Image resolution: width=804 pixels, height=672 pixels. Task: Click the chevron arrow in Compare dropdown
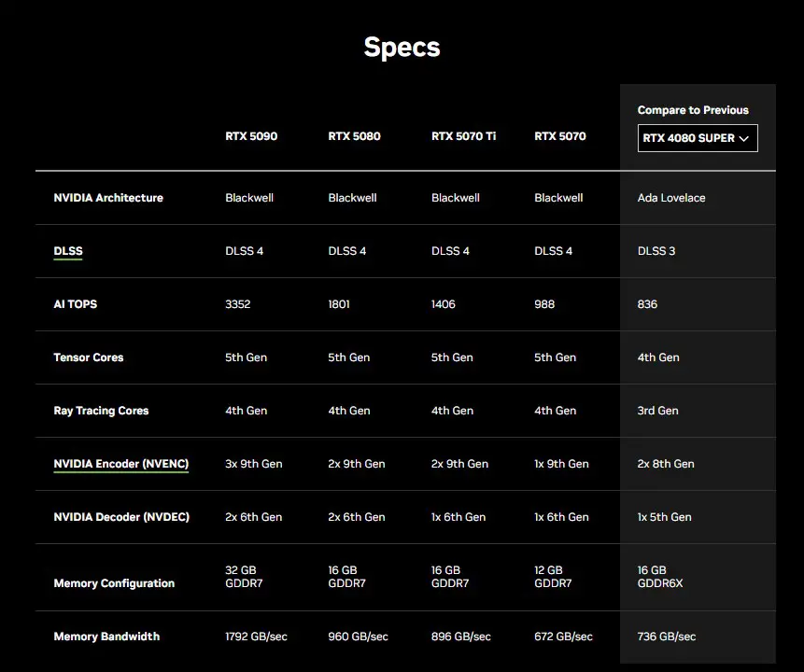point(743,138)
